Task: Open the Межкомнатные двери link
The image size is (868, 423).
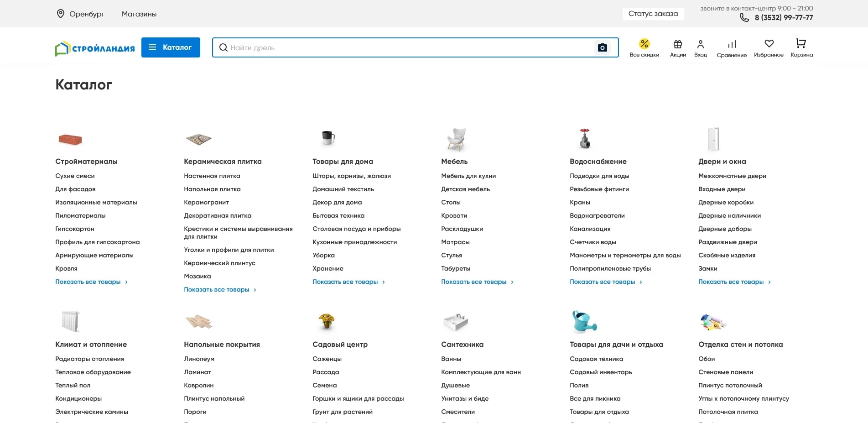Action: coord(732,176)
